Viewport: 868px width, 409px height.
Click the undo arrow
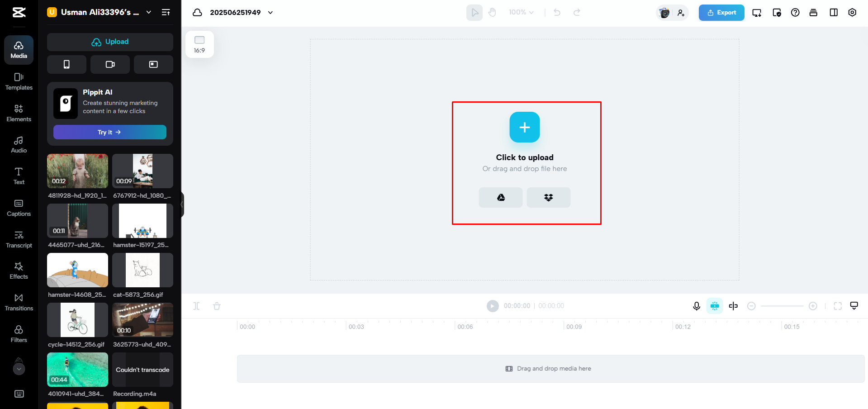pos(557,13)
